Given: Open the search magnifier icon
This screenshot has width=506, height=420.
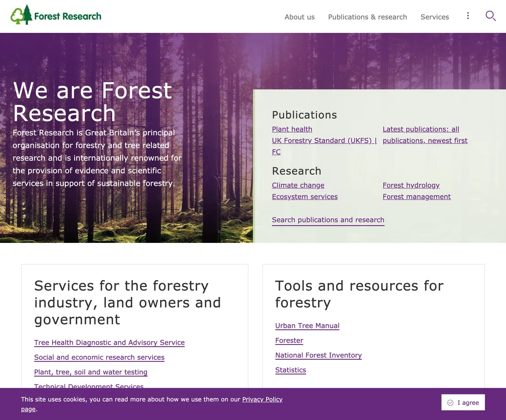Looking at the screenshot, I should click(x=490, y=16).
